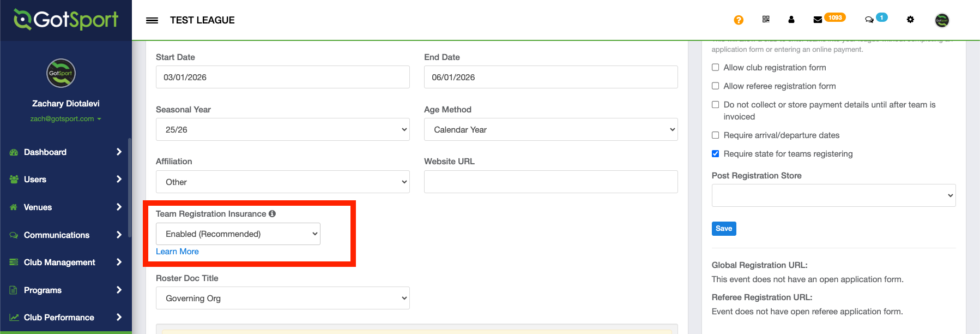Open the settings gear icon

(x=910, y=20)
